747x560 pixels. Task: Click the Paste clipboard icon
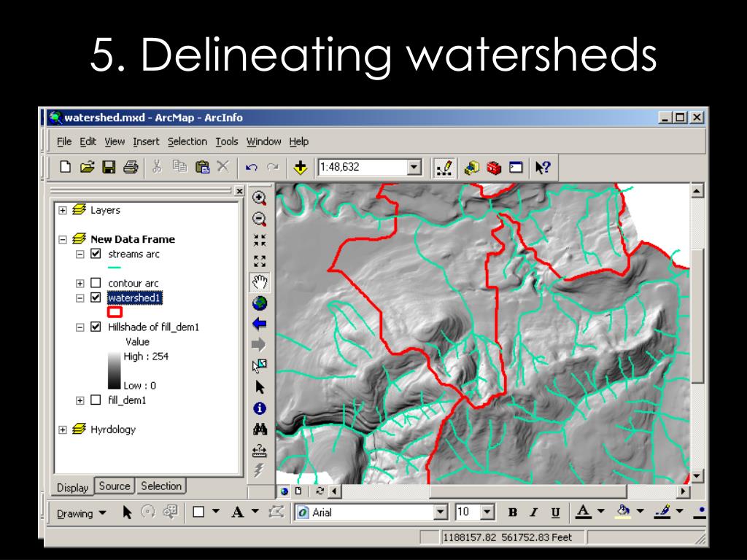pyautogui.click(x=202, y=167)
